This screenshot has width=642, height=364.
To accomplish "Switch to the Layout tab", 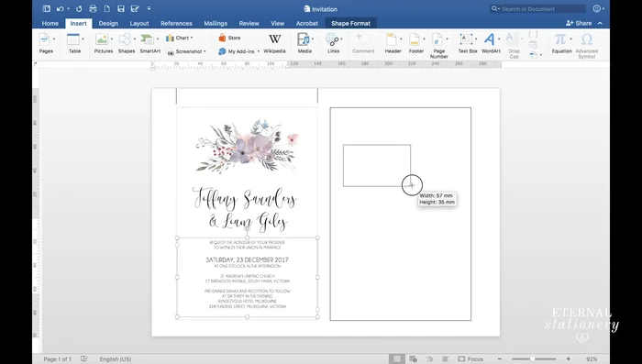I will tap(139, 23).
